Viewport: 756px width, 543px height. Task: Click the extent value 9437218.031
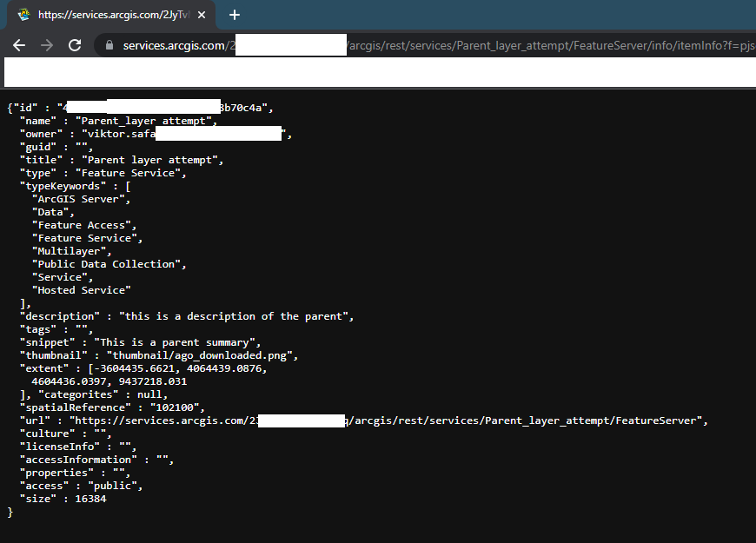[152, 381]
